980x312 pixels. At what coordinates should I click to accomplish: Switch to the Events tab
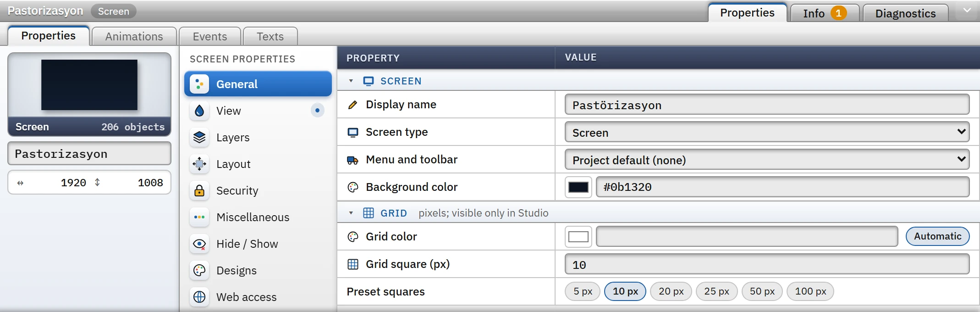tap(210, 36)
